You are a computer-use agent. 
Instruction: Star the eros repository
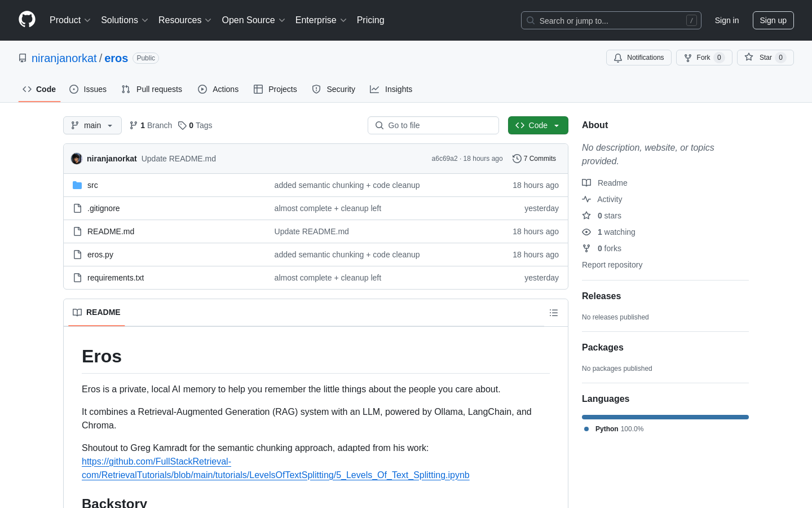coord(765,58)
